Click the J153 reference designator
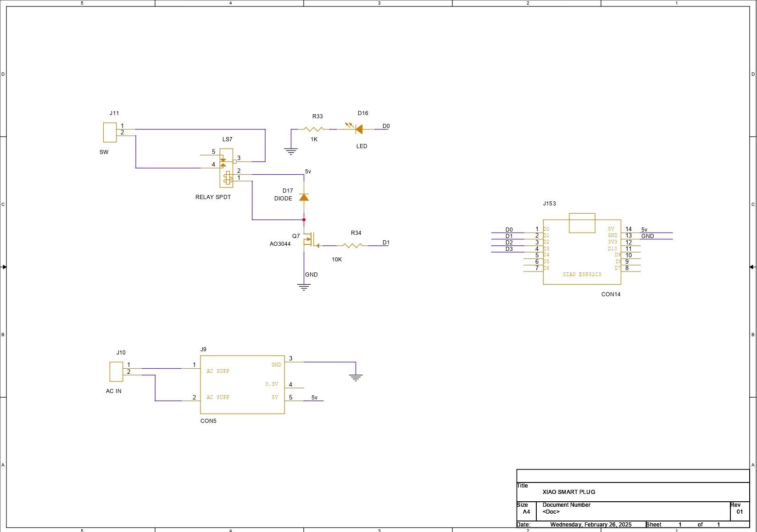 pos(549,204)
